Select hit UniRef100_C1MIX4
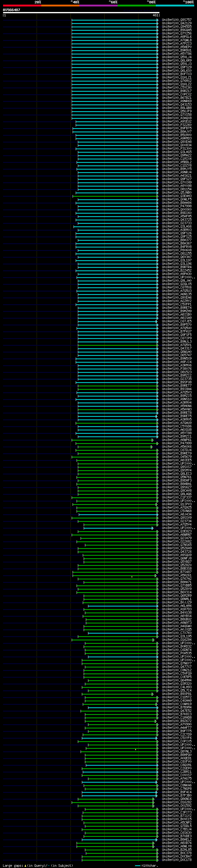 click(177, 158)
